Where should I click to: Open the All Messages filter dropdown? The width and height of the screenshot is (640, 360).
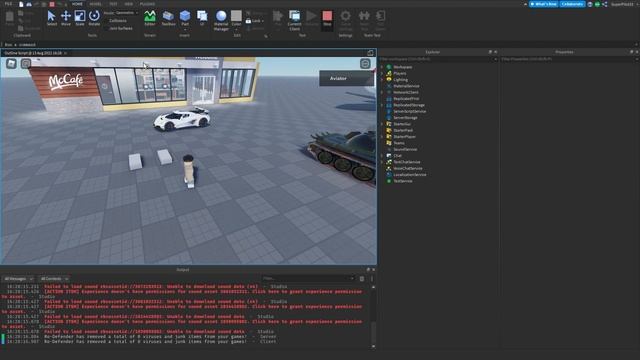pos(18,279)
